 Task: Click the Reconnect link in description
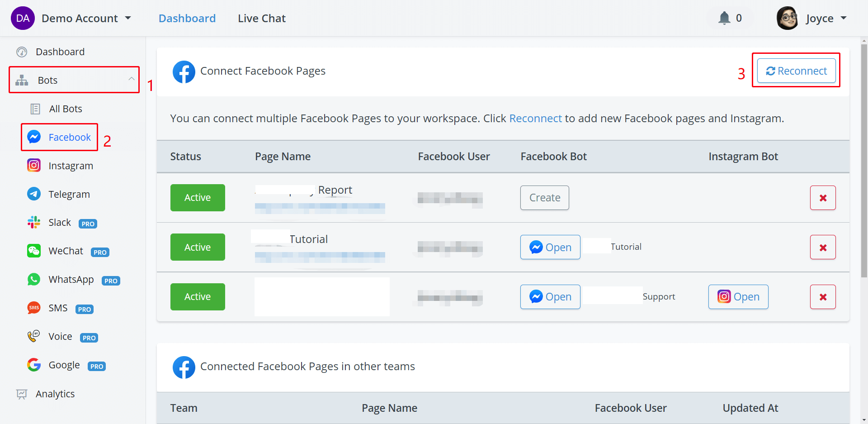tap(535, 118)
